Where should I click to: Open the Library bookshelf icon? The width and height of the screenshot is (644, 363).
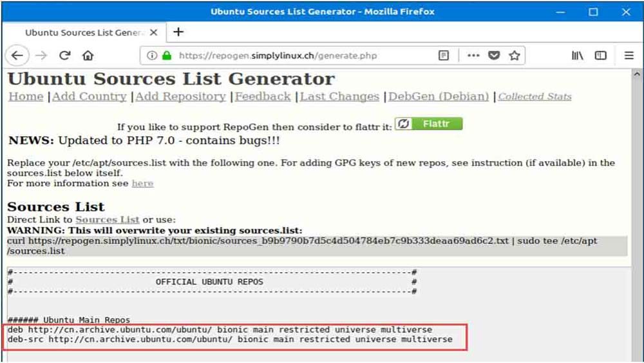(x=578, y=55)
